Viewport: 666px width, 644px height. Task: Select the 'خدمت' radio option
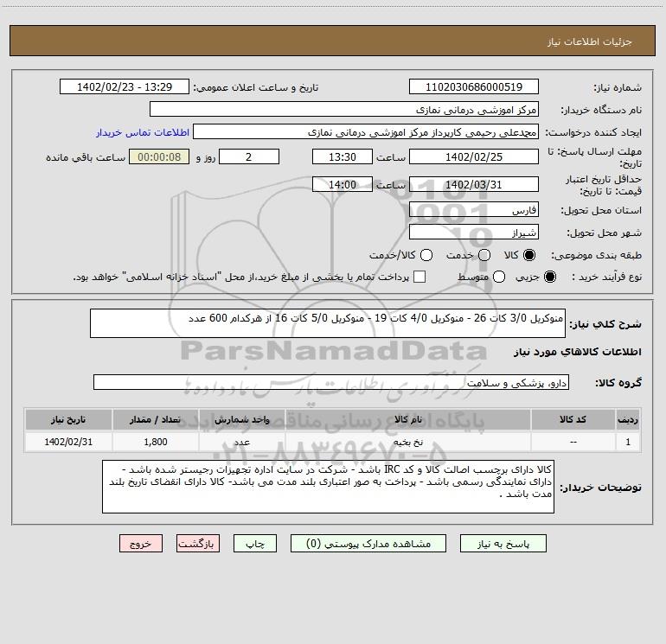pyautogui.click(x=483, y=256)
